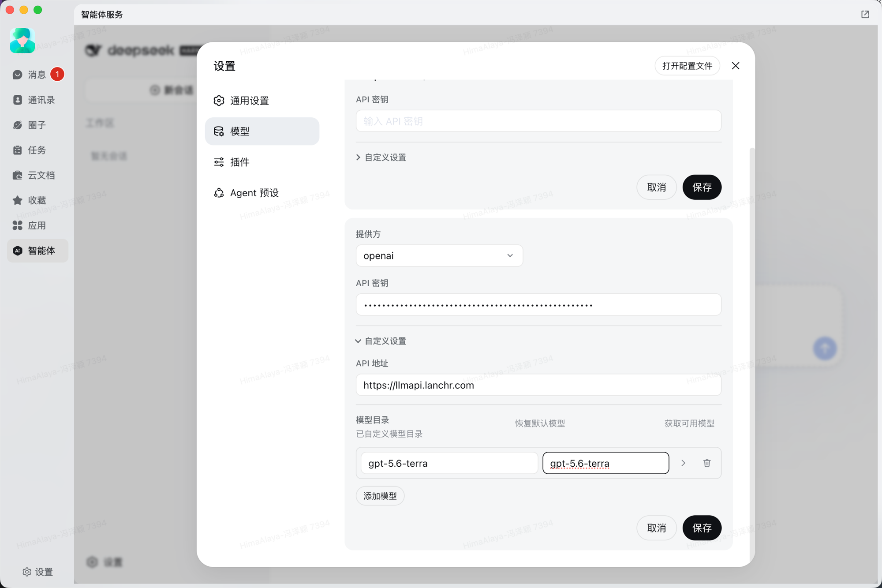Click the user avatar at top left
Viewport: 882px width, 588px height.
pos(22,41)
